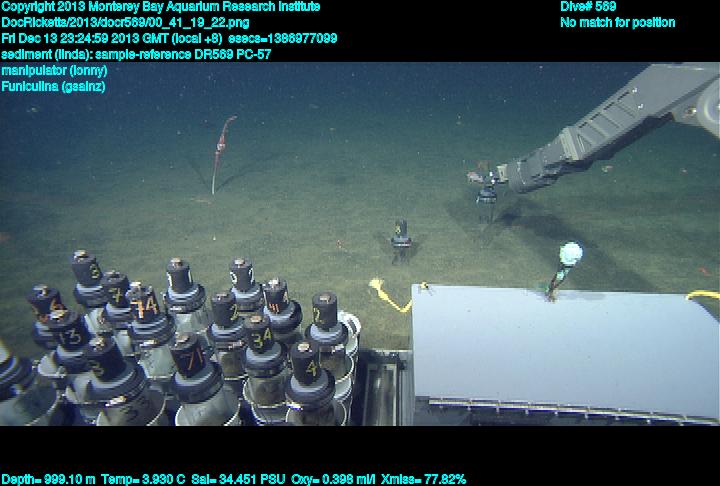Image resolution: width=720 pixels, height=486 pixels.
Task: Click the push core labeled 74
Action: [x=147, y=305]
